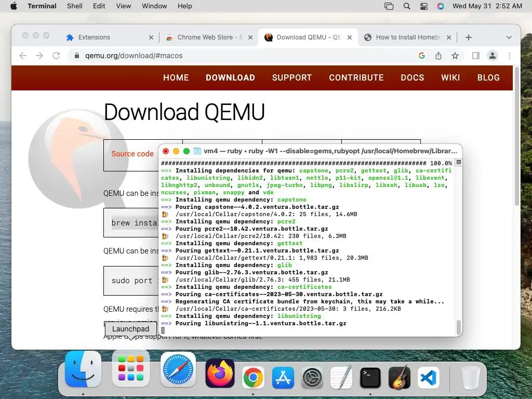Image resolution: width=532 pixels, height=399 pixels.
Task: Open a new Chrome tab
Action: pos(469,37)
